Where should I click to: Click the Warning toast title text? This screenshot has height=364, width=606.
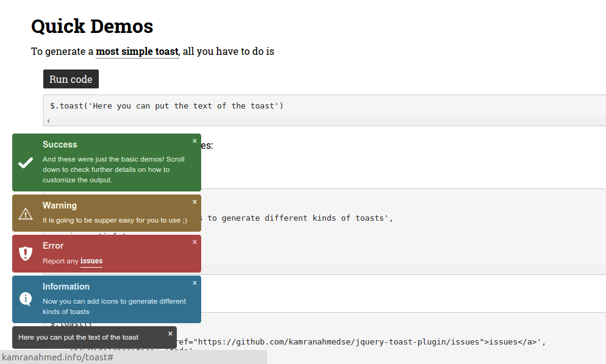(60, 205)
